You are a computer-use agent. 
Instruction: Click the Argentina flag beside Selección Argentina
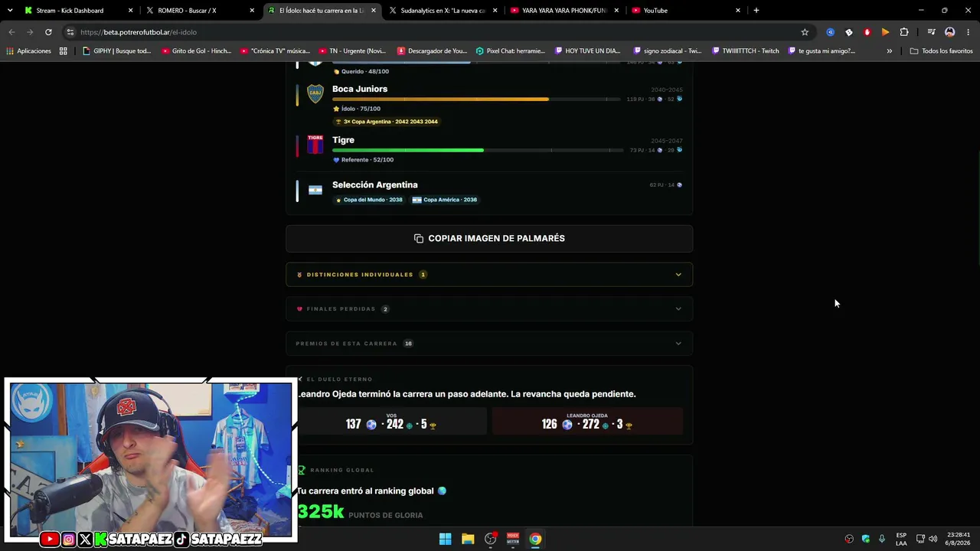(315, 190)
